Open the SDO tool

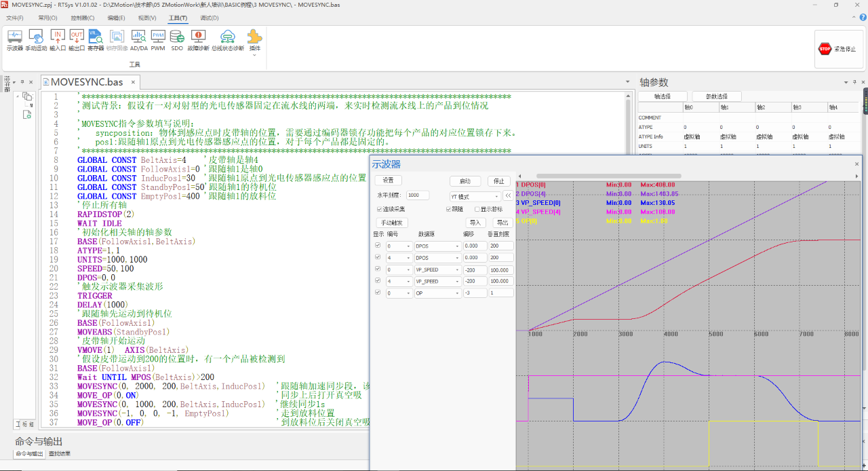(x=177, y=41)
